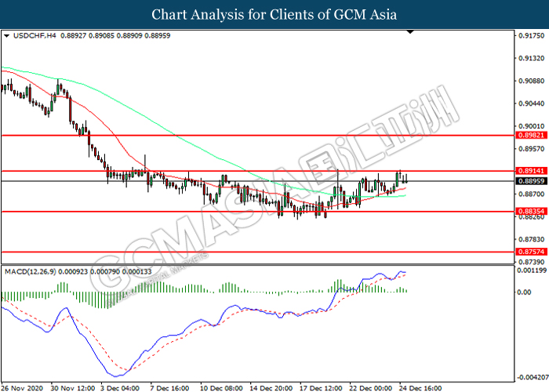Click the 0.87574 red price tag
Screen dimensions: 549x392
[530, 252]
